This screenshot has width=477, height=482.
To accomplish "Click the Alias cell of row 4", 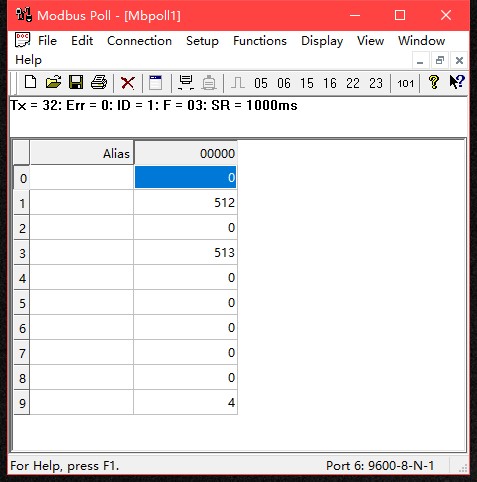I will tap(82, 277).
